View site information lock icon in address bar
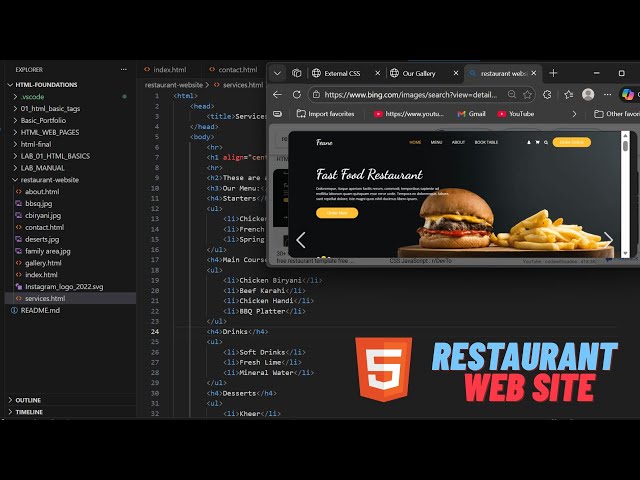 coord(316,95)
